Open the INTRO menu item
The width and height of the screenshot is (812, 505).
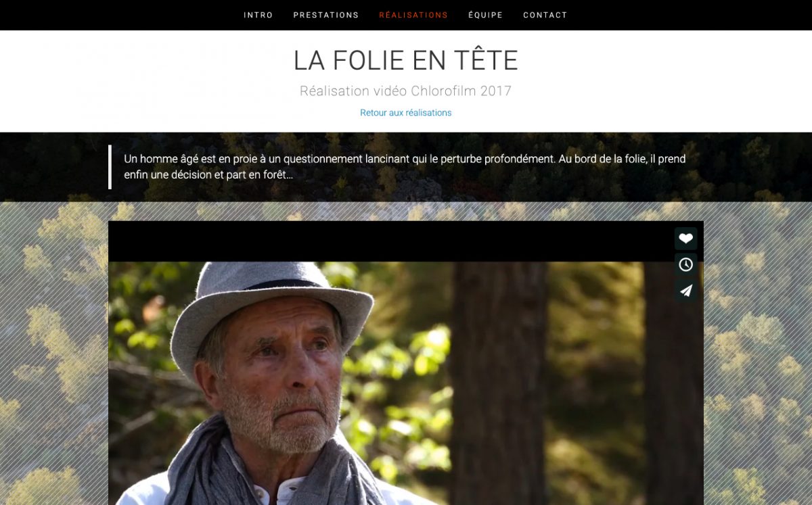(x=258, y=15)
